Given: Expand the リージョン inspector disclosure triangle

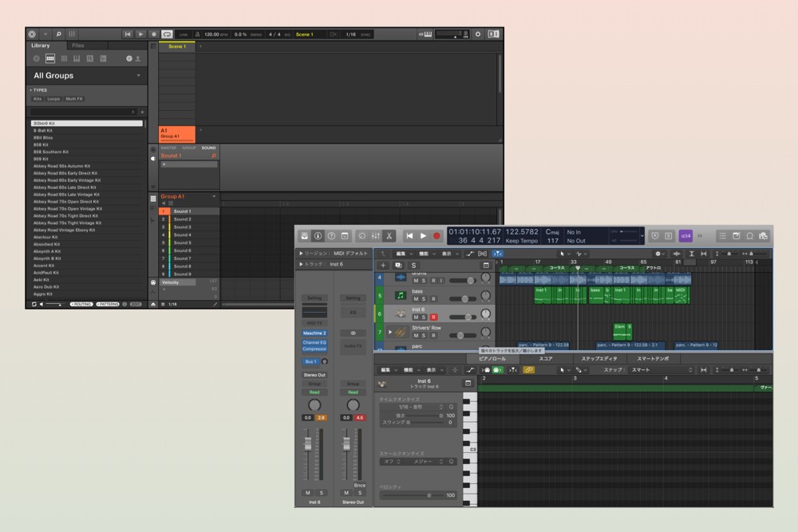Looking at the screenshot, I should click(x=302, y=254).
